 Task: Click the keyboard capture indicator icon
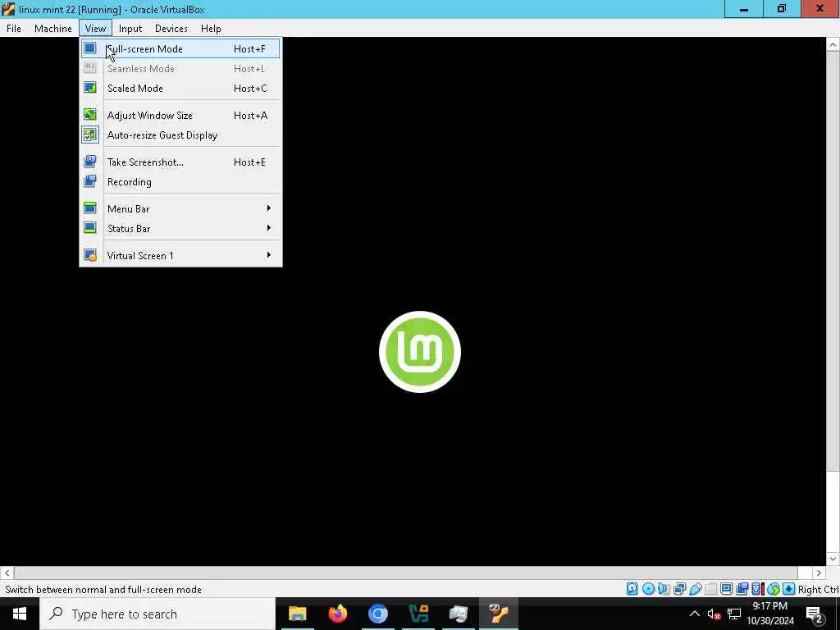[788, 589]
